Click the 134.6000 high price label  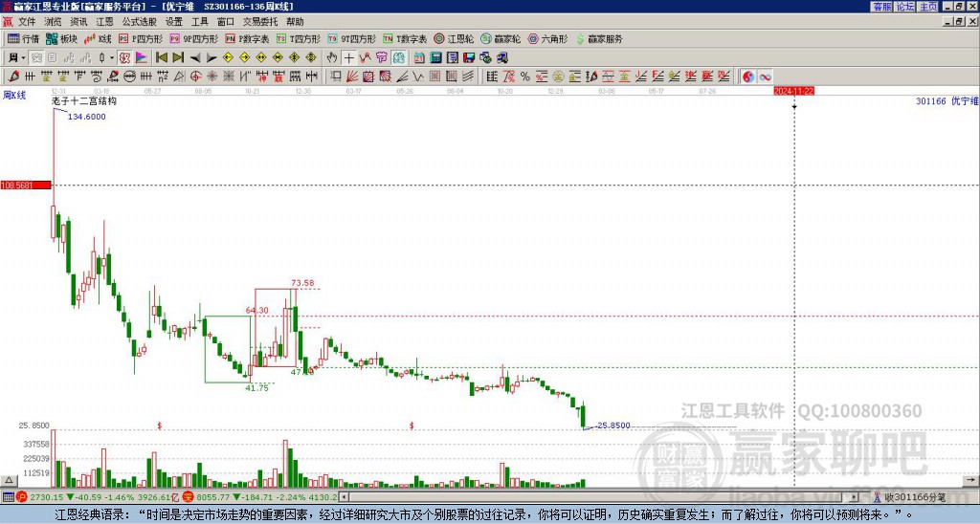[87, 117]
